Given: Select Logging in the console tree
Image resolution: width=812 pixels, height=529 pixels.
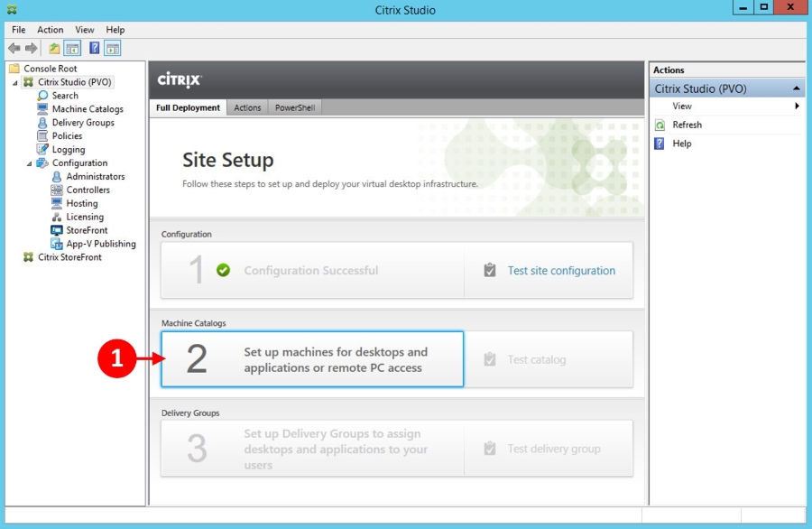Looking at the screenshot, I should click(69, 149).
